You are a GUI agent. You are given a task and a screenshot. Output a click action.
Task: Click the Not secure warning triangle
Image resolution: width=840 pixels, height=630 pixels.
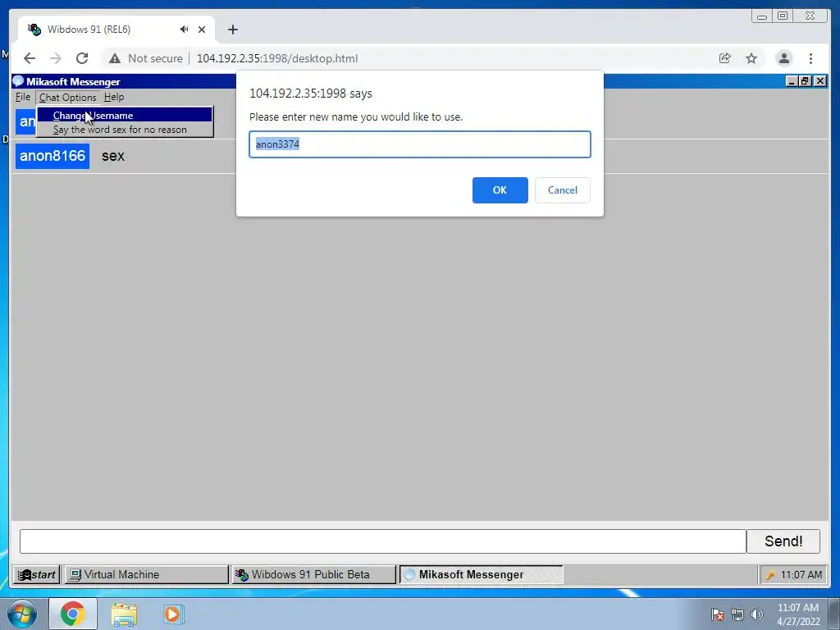115,58
